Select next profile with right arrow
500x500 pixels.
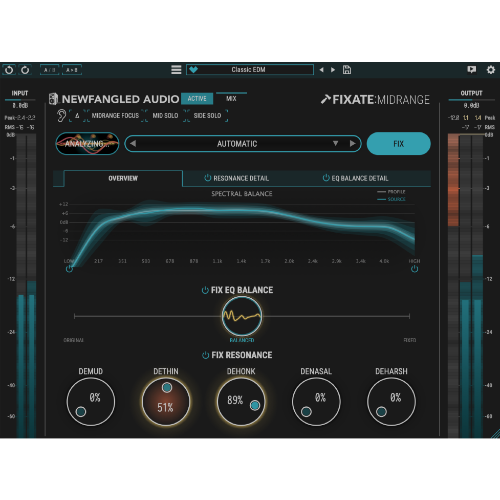[352, 143]
